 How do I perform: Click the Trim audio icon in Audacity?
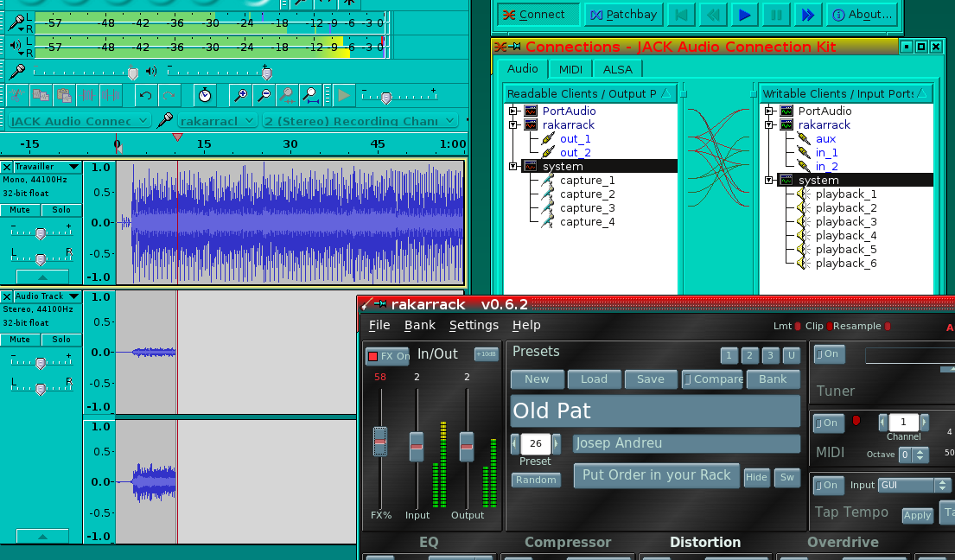[87, 96]
